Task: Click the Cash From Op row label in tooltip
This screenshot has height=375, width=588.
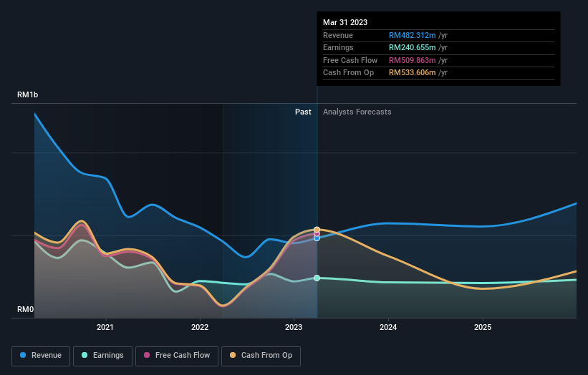Action: (x=348, y=73)
